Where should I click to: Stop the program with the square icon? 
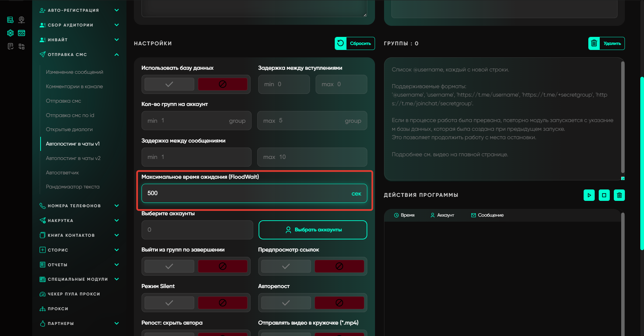[x=604, y=195]
